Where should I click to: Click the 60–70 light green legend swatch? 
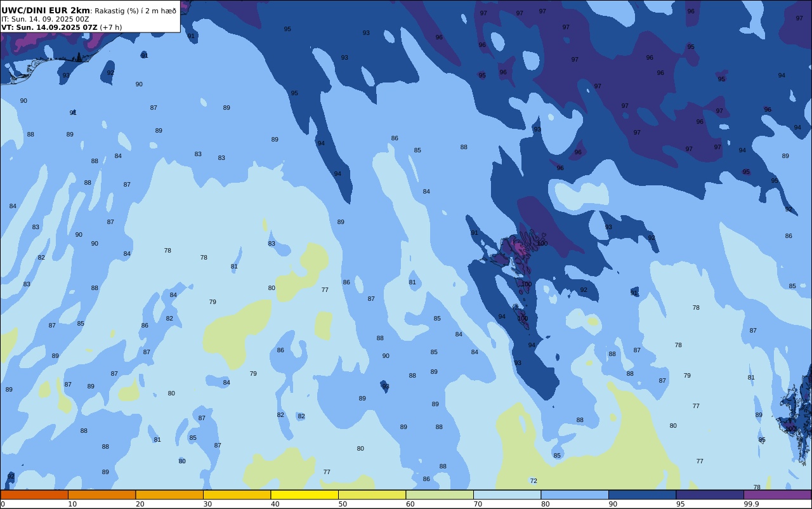(440, 494)
